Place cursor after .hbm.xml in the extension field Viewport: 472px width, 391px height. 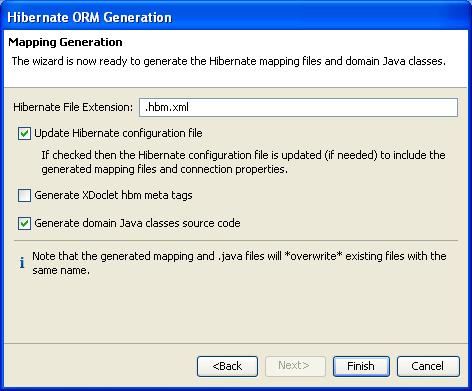191,107
